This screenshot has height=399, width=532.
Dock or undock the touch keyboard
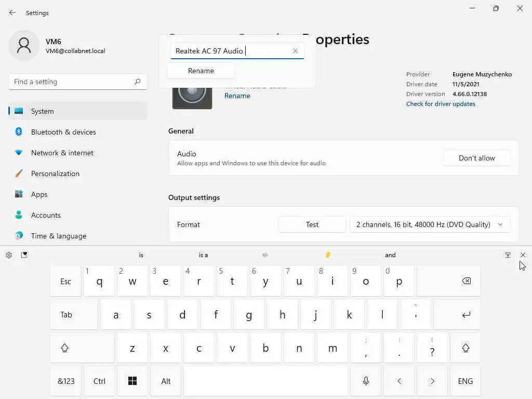[508, 255]
